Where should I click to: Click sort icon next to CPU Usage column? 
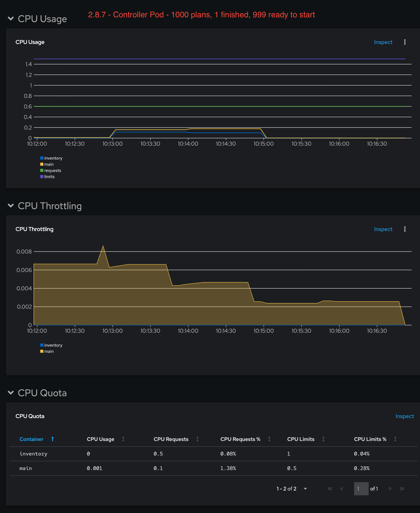(123, 439)
